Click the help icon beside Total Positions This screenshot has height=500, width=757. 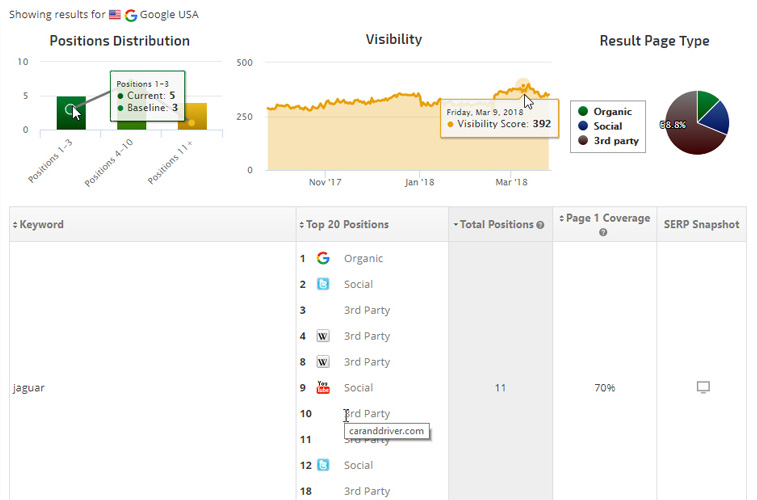coord(541,225)
